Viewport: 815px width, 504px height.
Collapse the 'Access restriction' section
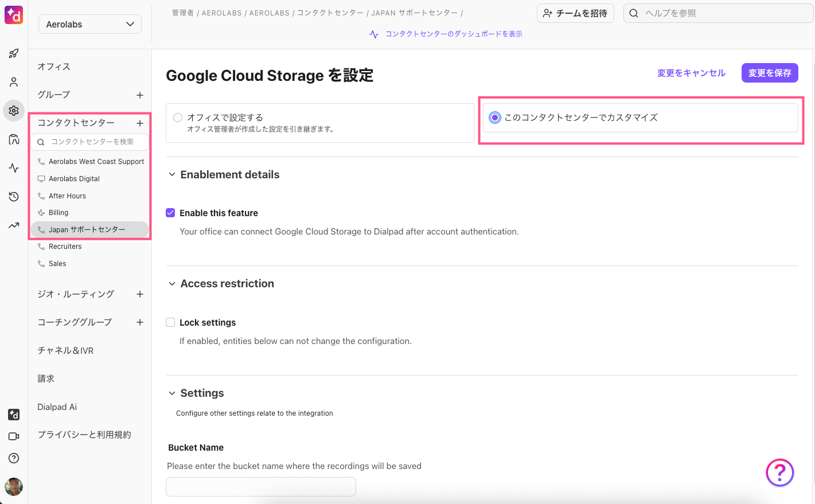pyautogui.click(x=171, y=283)
